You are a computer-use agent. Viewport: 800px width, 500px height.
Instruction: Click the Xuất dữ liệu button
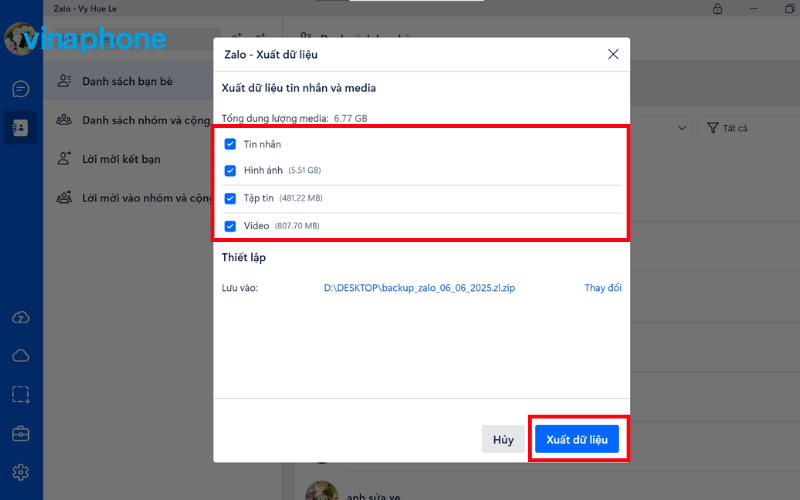point(577,439)
